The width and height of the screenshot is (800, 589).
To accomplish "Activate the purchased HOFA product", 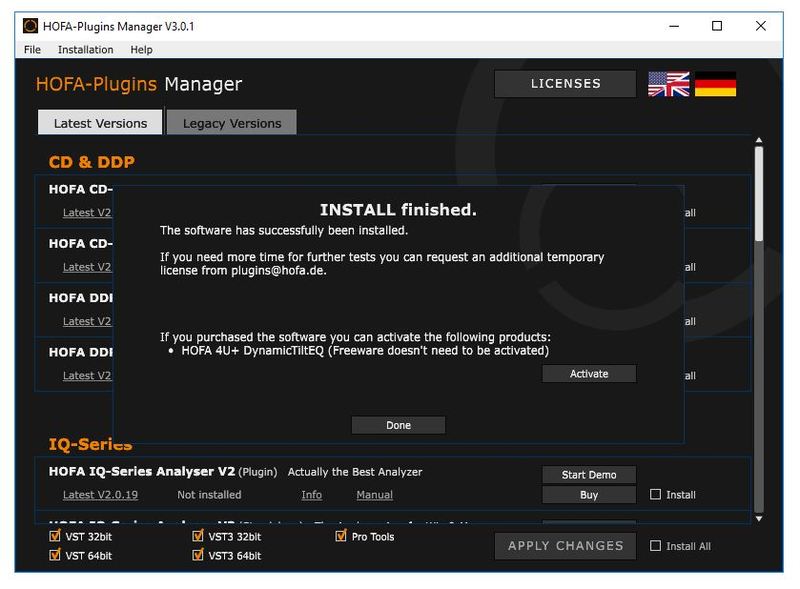I will tap(589, 374).
